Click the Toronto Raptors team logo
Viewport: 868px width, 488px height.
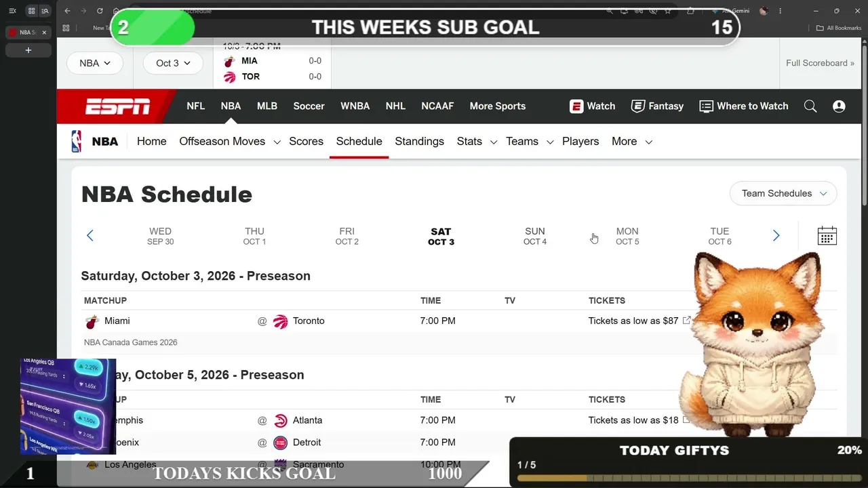coord(280,321)
